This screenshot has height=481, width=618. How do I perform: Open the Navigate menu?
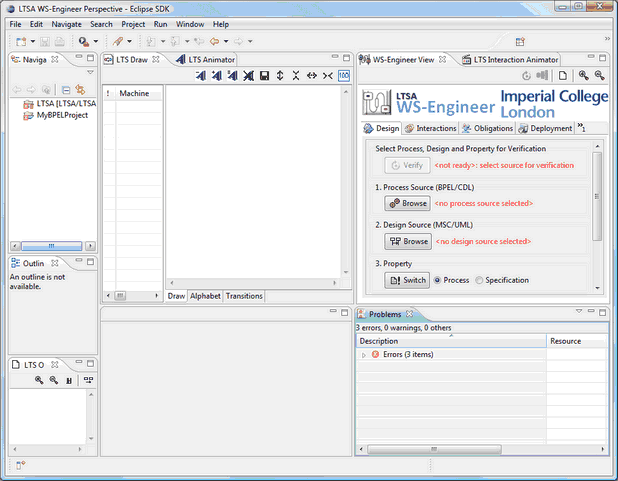pyautogui.click(x=67, y=24)
